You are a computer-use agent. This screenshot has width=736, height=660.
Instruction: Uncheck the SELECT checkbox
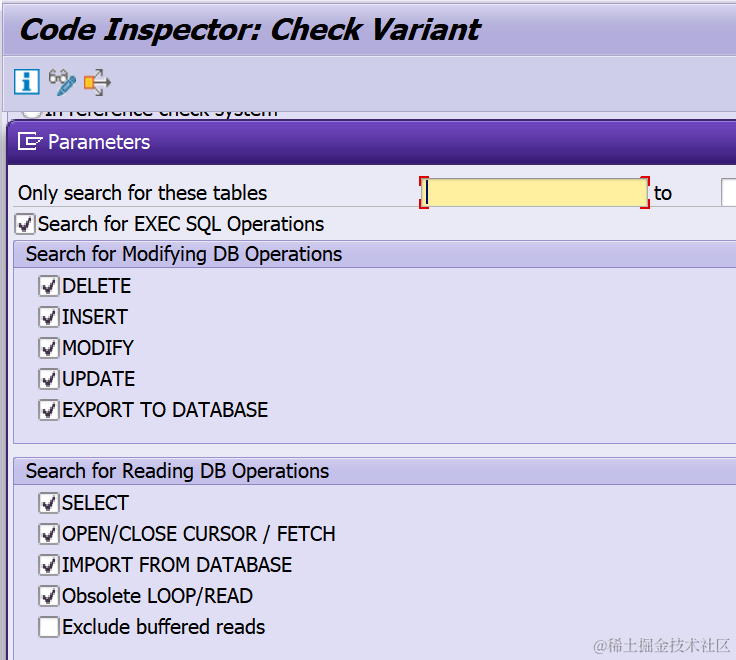click(49, 503)
